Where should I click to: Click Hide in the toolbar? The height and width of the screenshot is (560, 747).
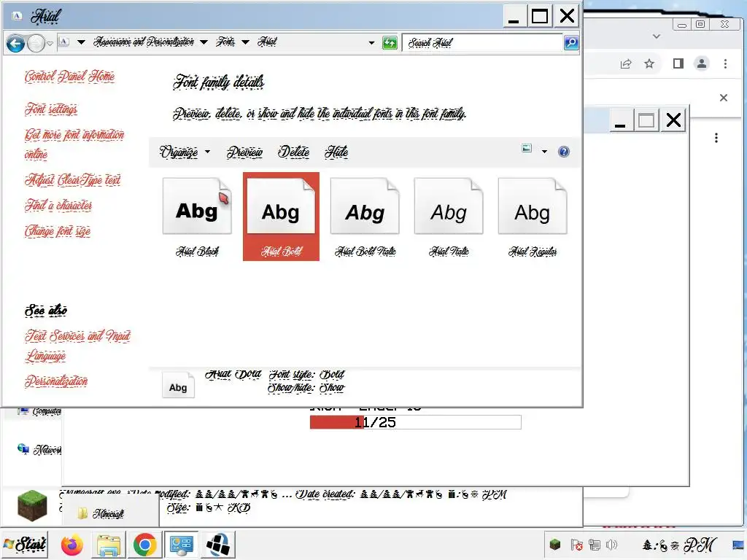point(336,152)
